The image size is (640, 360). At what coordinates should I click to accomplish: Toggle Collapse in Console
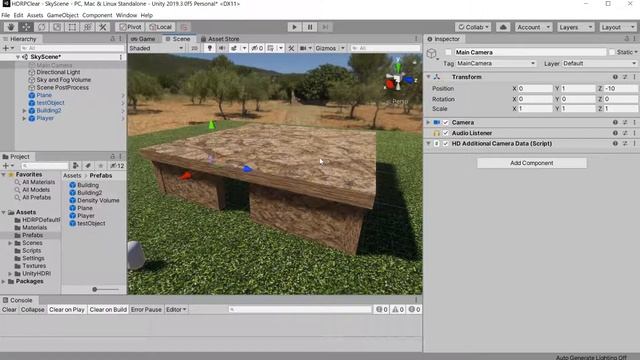coord(33,309)
